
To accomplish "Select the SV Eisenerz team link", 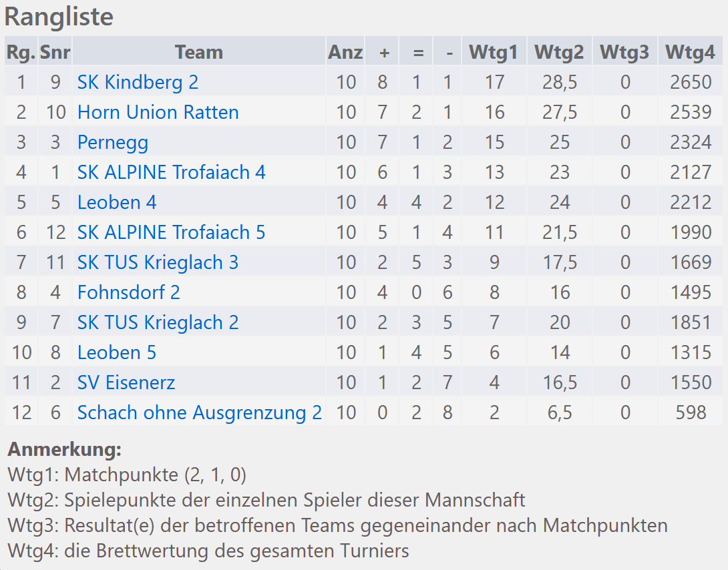I will coord(126,382).
